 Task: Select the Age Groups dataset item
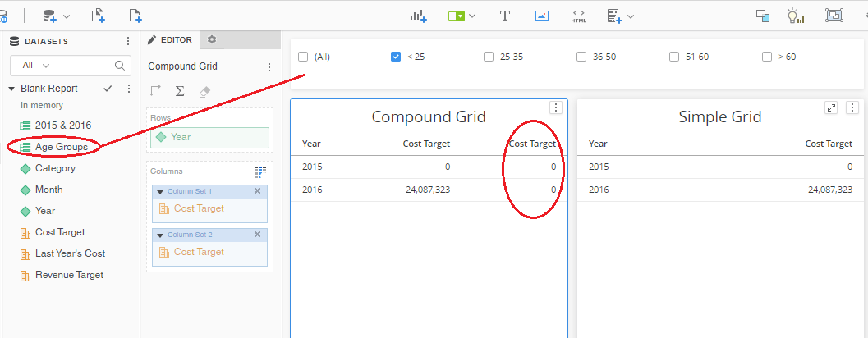tap(61, 147)
